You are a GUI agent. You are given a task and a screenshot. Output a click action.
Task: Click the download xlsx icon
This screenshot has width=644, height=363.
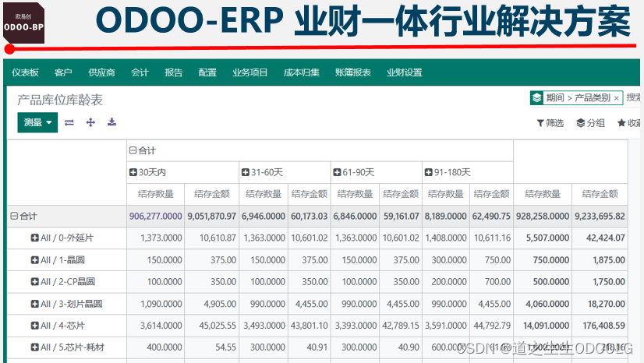(x=111, y=122)
